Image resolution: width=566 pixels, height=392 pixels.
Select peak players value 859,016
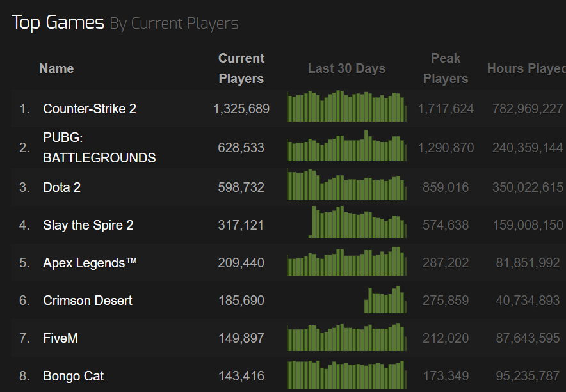[x=446, y=187]
